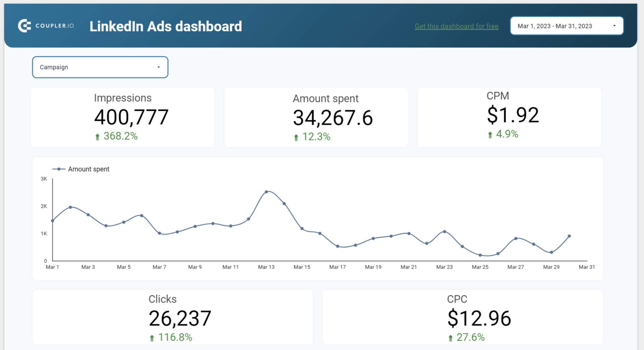Open the Get this dashboard for free link
Viewport: 644px width, 350px height.
click(456, 26)
